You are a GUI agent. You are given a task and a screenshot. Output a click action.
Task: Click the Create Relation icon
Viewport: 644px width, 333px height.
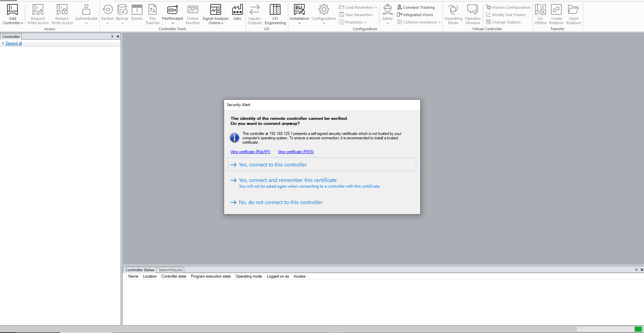[x=556, y=10]
